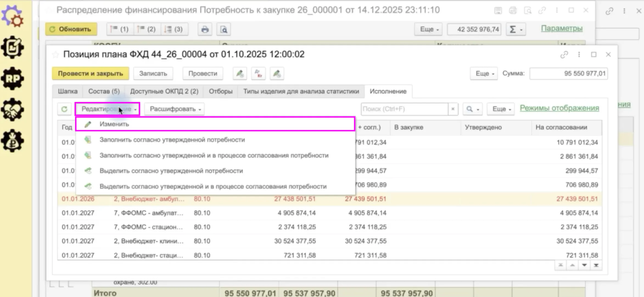Select row 01.01.2026 Внебюджет- амбул
This screenshot has width=644, height=297.
(x=329, y=199)
